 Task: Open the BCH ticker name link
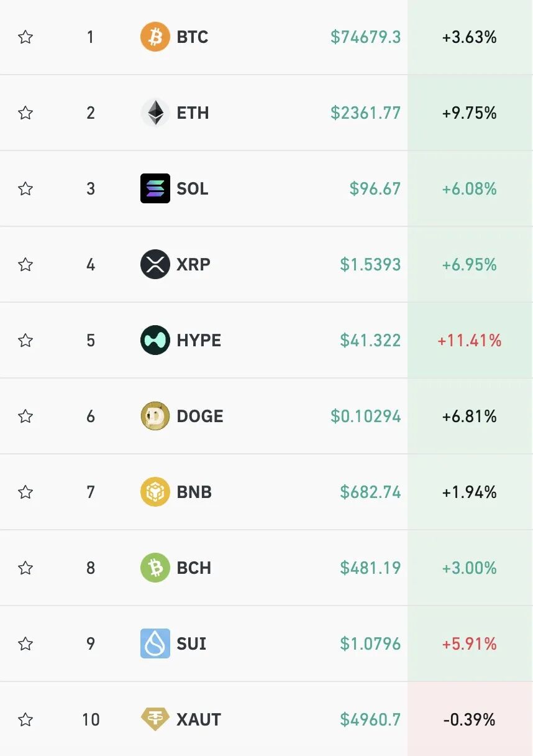[194, 568]
